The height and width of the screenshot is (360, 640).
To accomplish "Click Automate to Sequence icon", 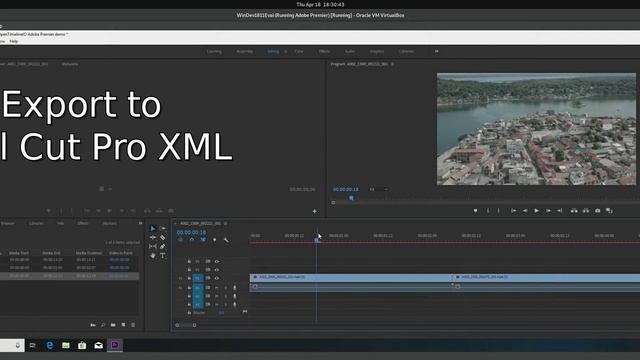I will click(93, 325).
